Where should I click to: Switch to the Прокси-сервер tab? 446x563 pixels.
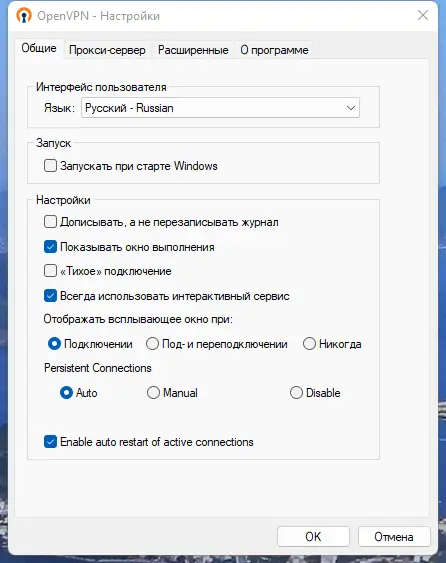pos(107,50)
